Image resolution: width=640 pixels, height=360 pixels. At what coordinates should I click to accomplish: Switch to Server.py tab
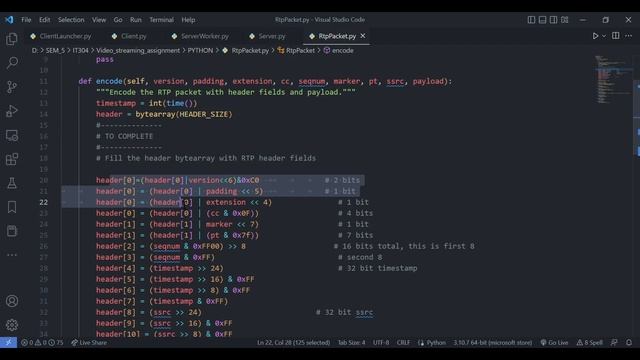click(268, 36)
